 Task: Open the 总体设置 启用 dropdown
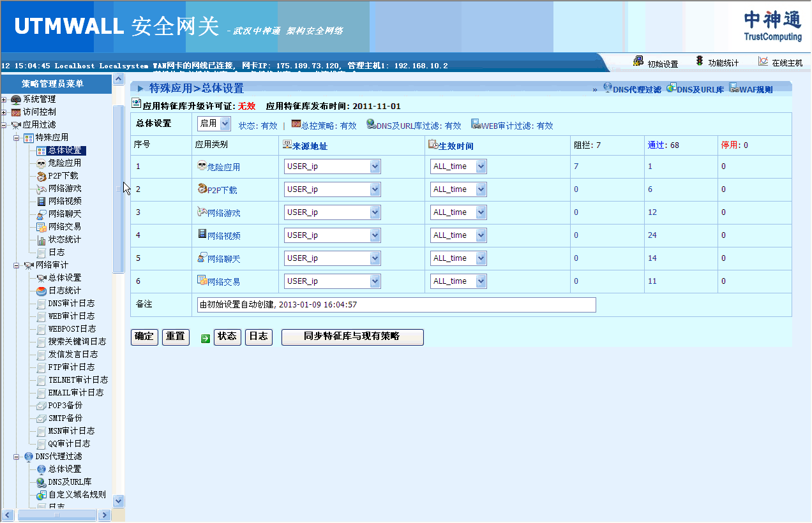tap(225, 124)
